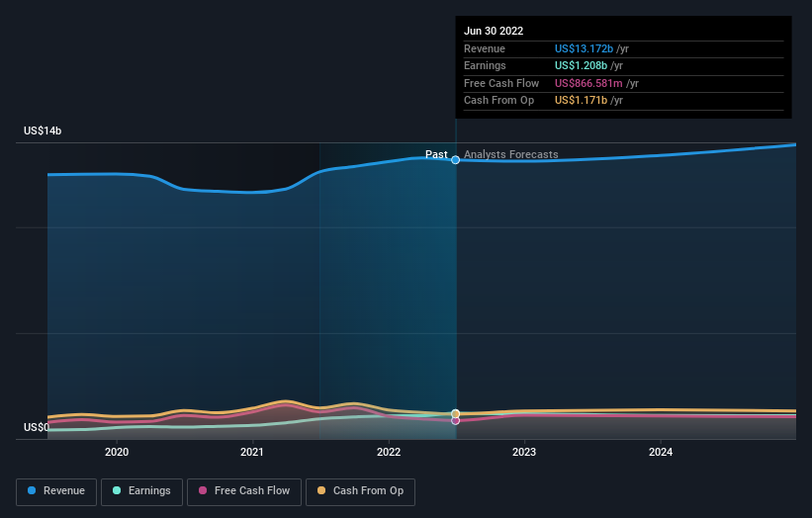Select the blue Revenue data point marker
This screenshot has width=812, height=518.
(x=455, y=160)
